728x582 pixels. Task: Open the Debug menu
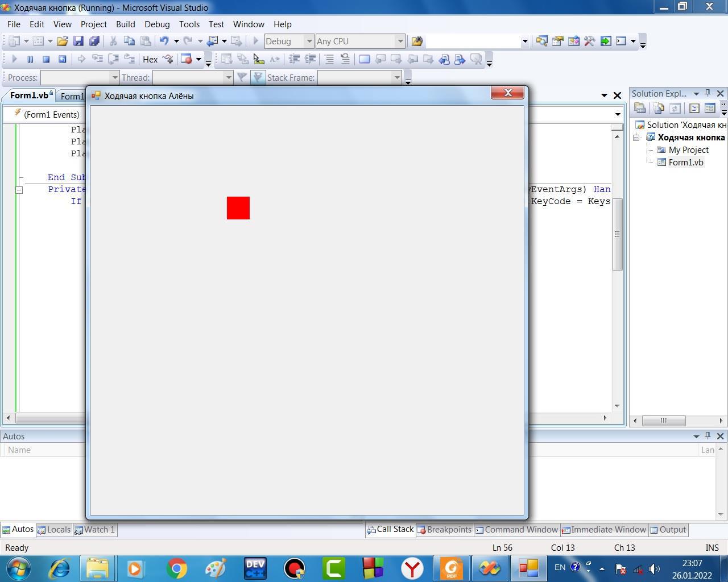[x=157, y=24]
